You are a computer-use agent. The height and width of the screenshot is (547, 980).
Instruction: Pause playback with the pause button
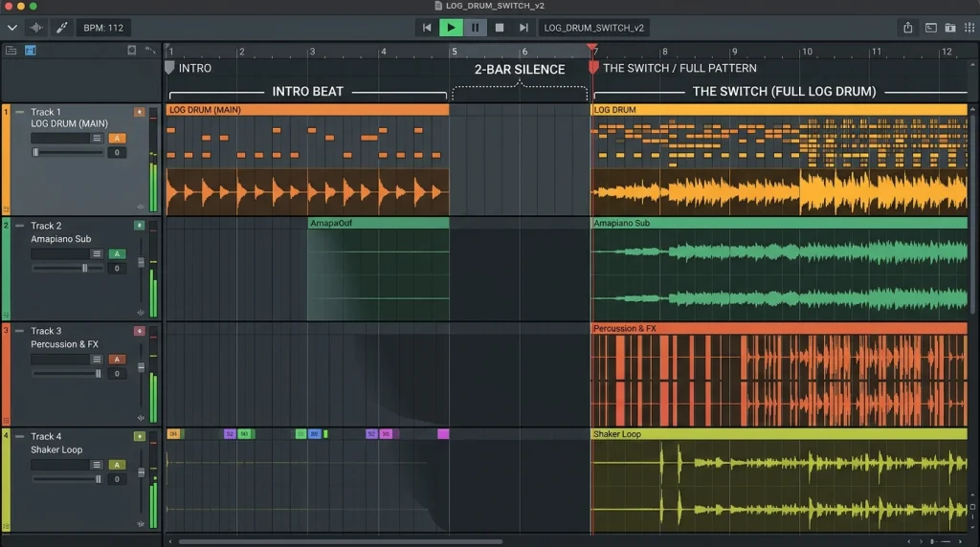tap(475, 28)
